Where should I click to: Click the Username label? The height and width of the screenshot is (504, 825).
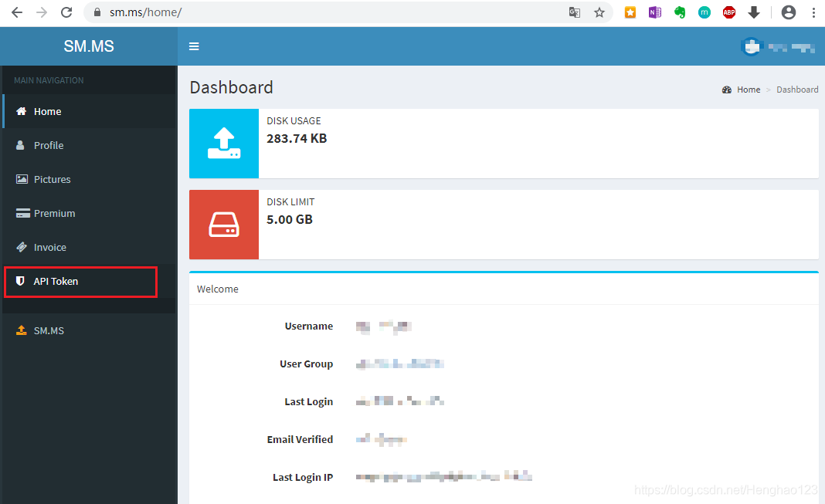tap(309, 326)
